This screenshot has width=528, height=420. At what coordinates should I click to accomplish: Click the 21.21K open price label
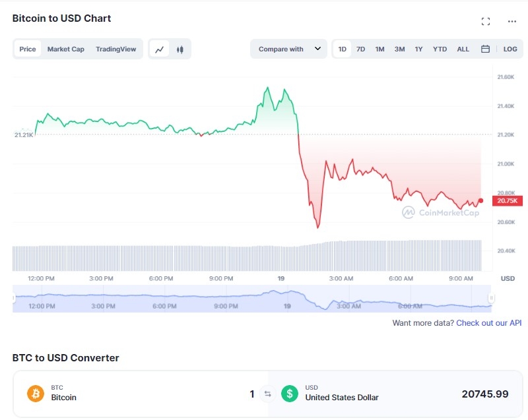point(24,135)
